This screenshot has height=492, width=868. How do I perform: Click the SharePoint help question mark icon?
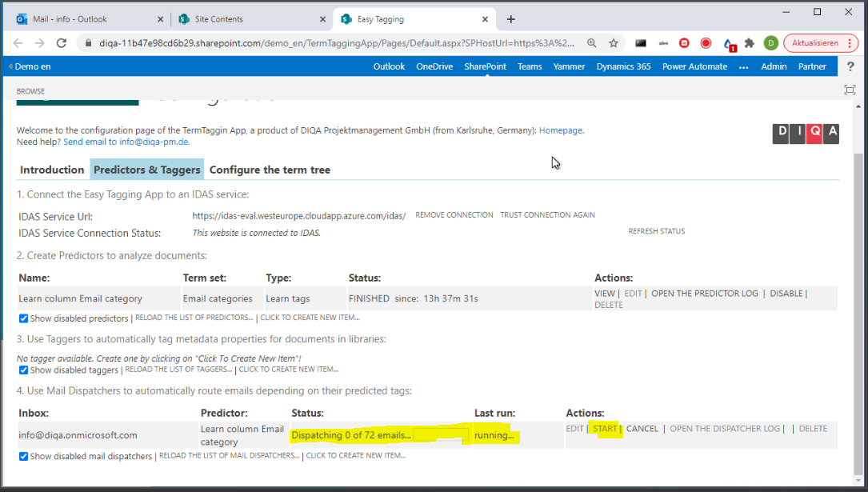850,66
